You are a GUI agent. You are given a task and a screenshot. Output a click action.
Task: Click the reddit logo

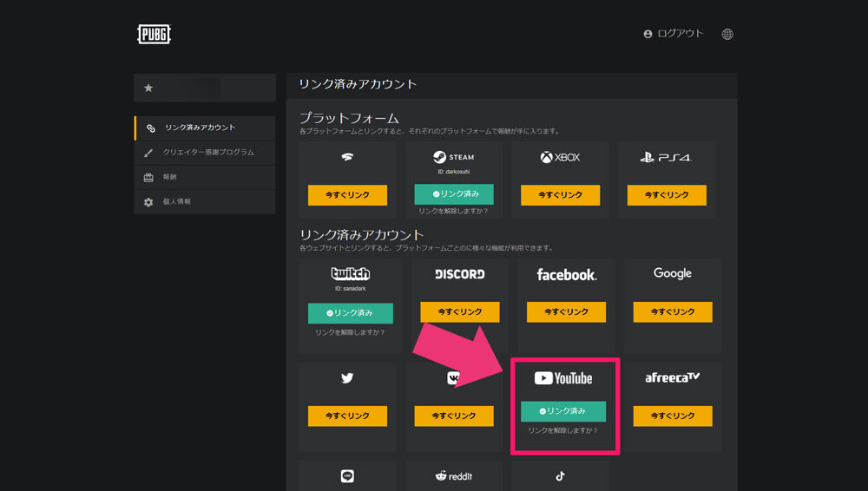(x=454, y=476)
